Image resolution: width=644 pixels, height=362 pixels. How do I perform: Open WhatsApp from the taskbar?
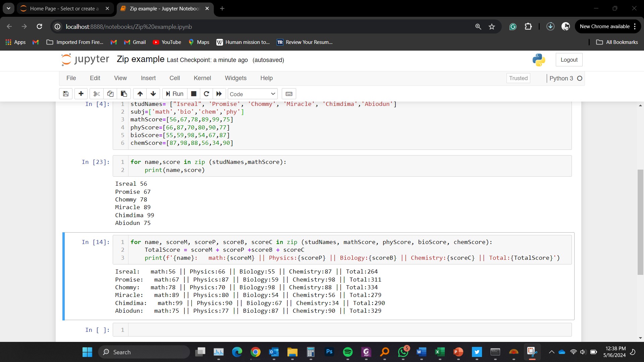[403, 352]
